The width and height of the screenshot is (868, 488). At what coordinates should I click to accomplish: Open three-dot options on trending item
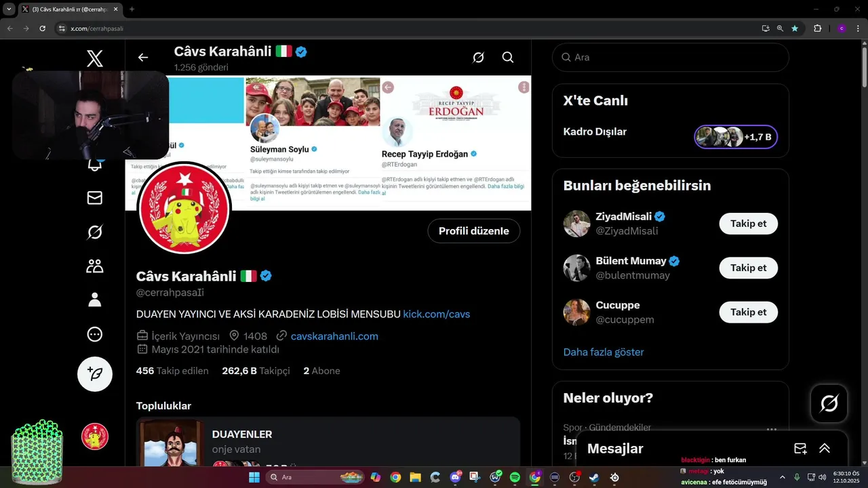point(771,428)
